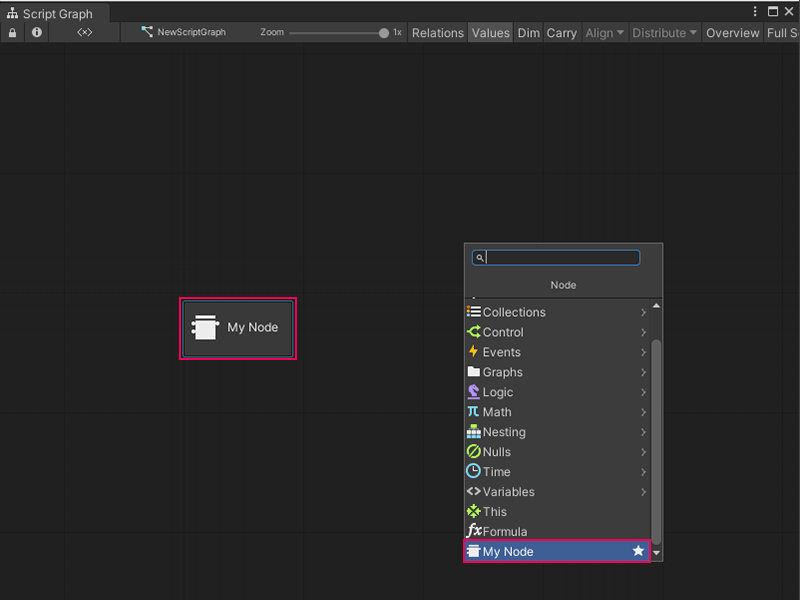Star My Node as a favorite
This screenshot has height=600, width=800.
[x=638, y=551]
